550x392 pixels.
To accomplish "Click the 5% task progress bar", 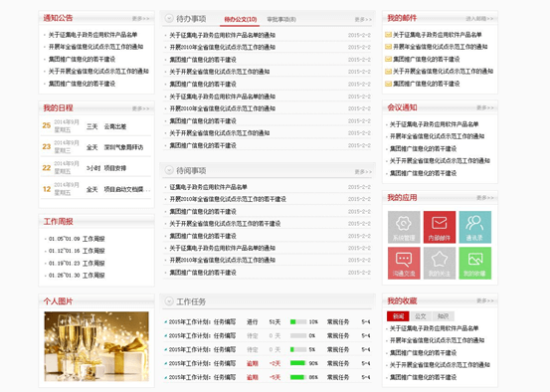I will click(298, 349).
